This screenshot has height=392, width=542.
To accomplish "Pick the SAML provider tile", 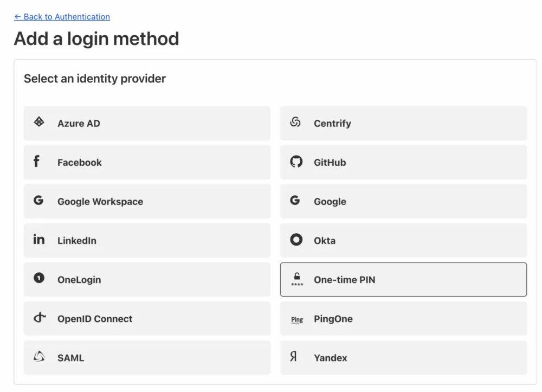I will [x=147, y=357].
